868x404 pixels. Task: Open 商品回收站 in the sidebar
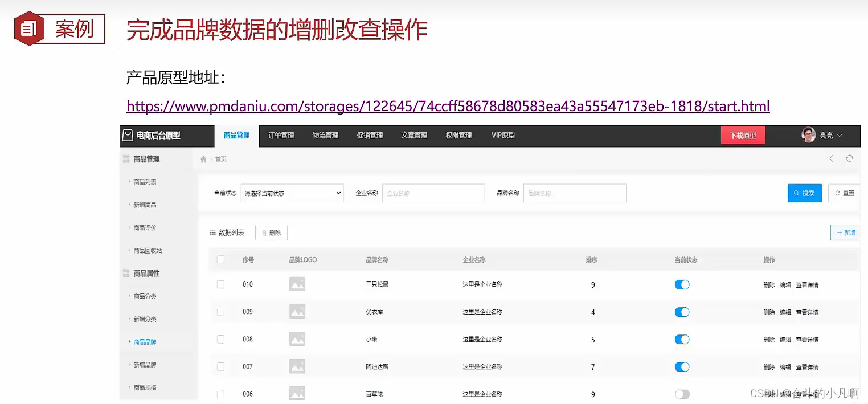[148, 251]
